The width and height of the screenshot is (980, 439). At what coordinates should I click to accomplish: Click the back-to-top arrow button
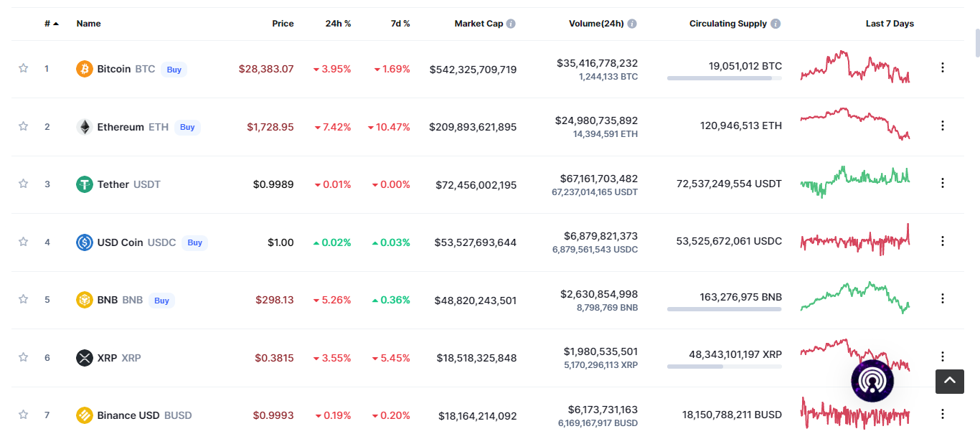(x=950, y=382)
